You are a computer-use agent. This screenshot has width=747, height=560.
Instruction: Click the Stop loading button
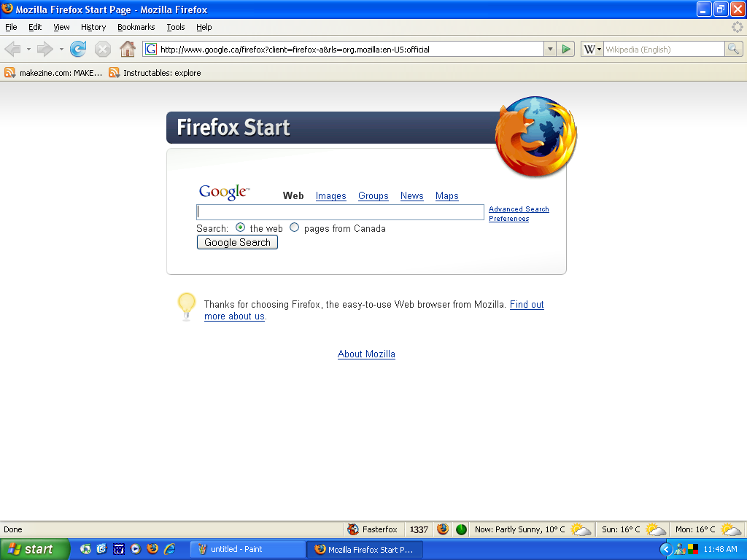point(102,49)
